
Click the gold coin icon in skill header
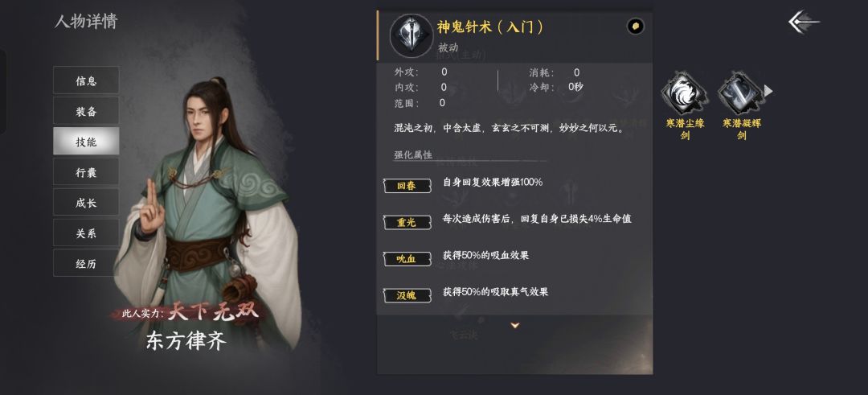click(635, 27)
